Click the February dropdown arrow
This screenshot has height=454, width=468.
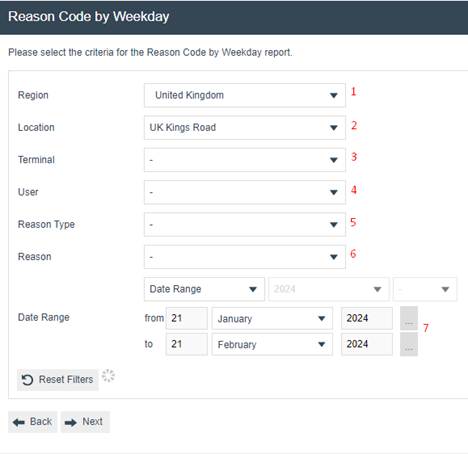click(322, 345)
